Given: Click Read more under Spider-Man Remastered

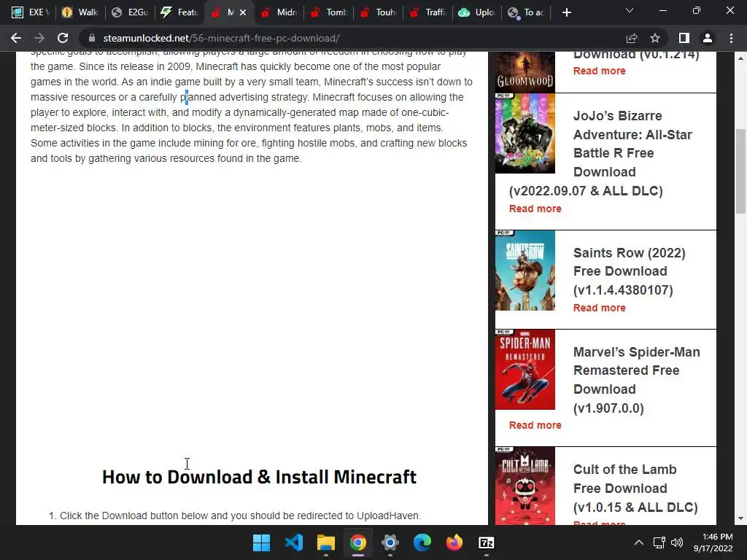Looking at the screenshot, I should point(535,425).
